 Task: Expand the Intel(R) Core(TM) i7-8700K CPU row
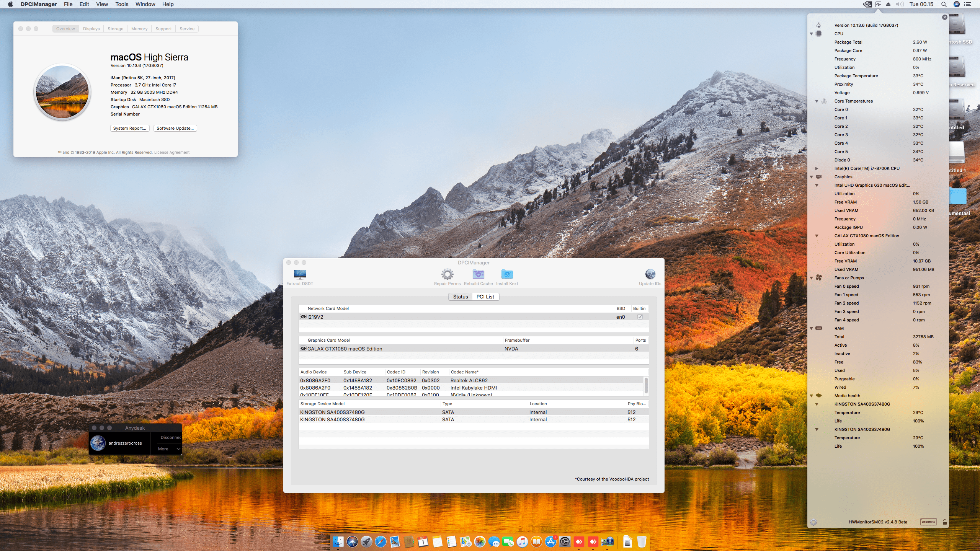(x=817, y=168)
